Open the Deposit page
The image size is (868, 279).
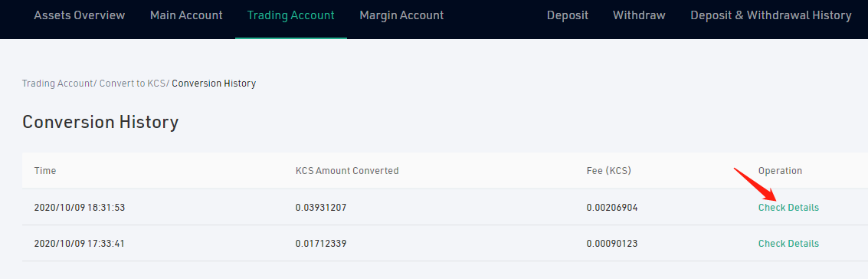point(568,15)
